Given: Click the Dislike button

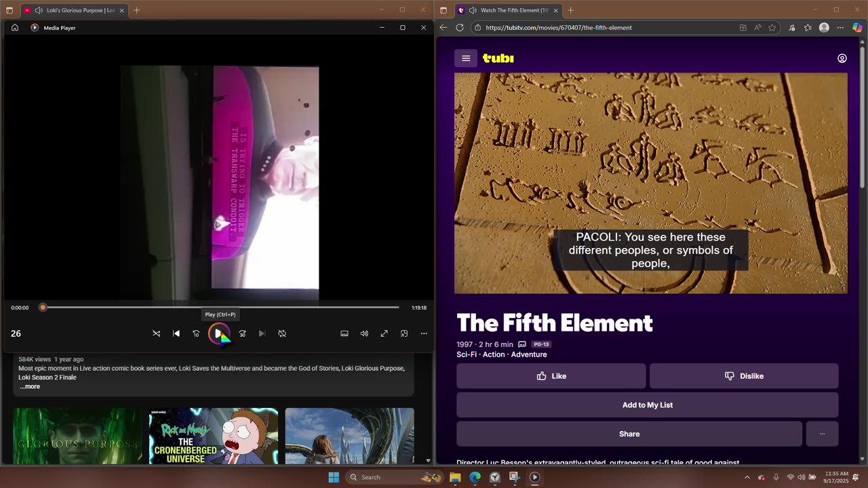Looking at the screenshot, I should pos(744,376).
